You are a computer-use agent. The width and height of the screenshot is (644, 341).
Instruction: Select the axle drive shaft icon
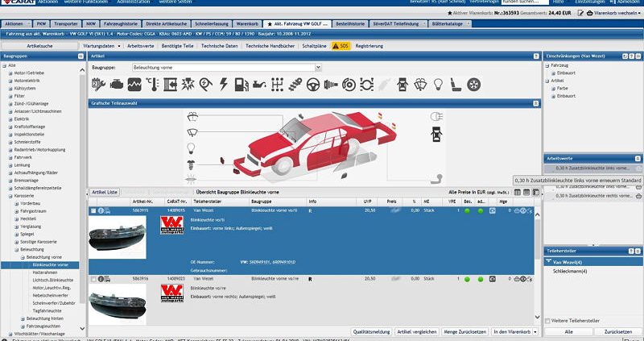point(331,85)
